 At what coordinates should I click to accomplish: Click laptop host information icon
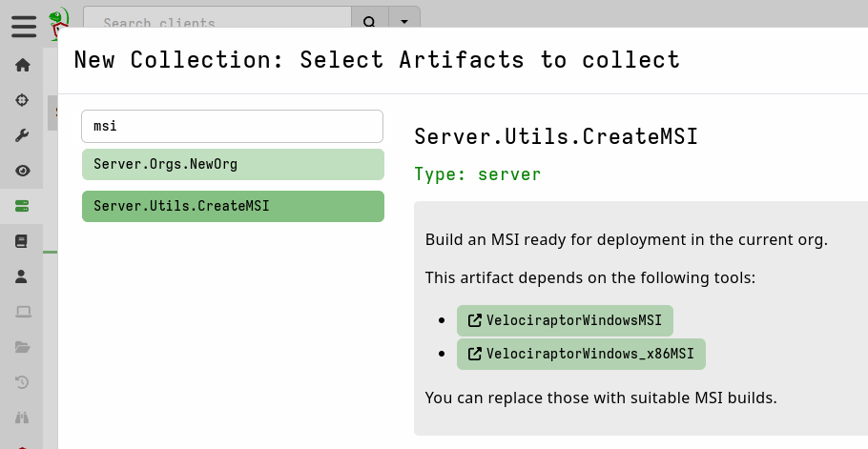23,312
